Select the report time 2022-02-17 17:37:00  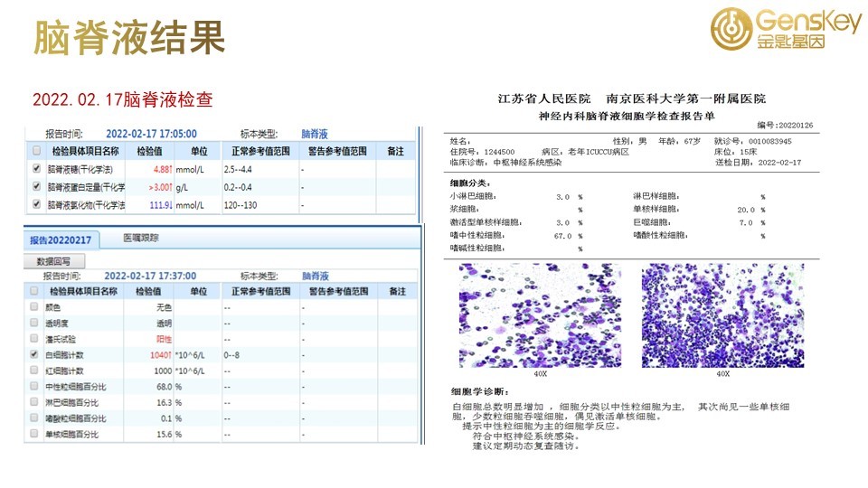click(150, 276)
